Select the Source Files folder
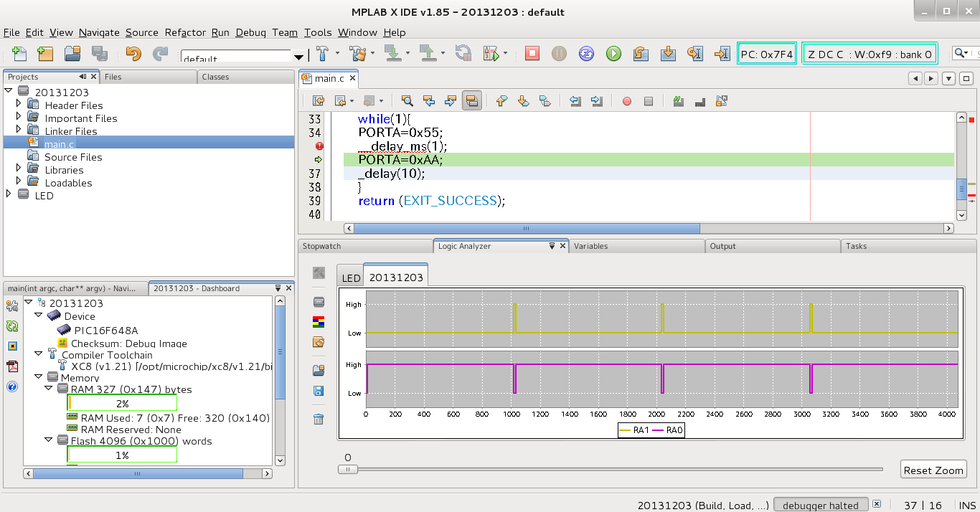 [73, 157]
